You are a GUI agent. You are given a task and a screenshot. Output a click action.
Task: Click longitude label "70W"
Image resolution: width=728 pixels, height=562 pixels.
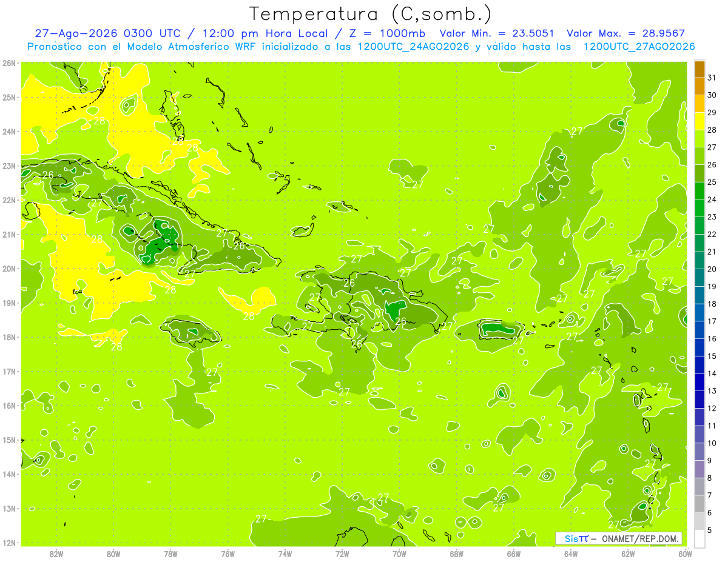click(x=399, y=554)
